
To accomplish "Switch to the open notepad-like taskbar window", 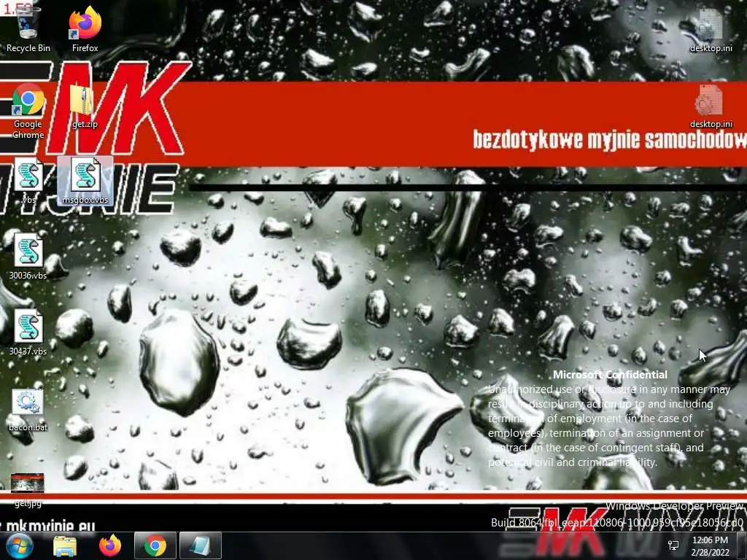I will point(201,546).
